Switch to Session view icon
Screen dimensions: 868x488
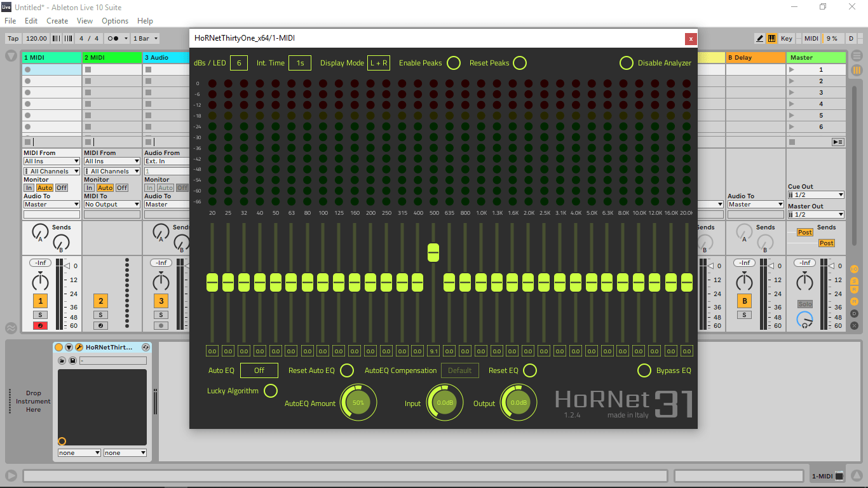coord(857,69)
